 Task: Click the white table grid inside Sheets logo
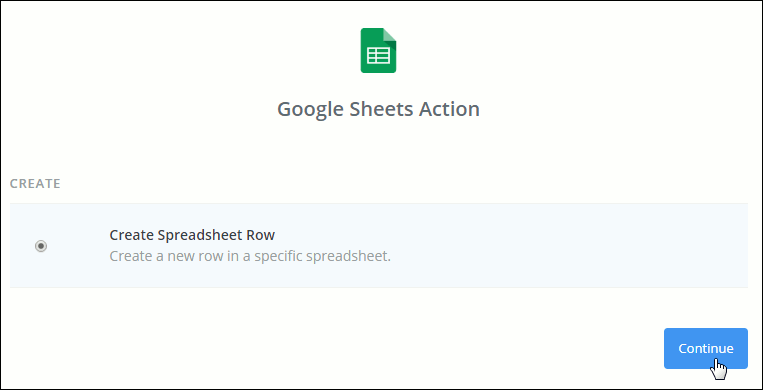click(x=378, y=56)
